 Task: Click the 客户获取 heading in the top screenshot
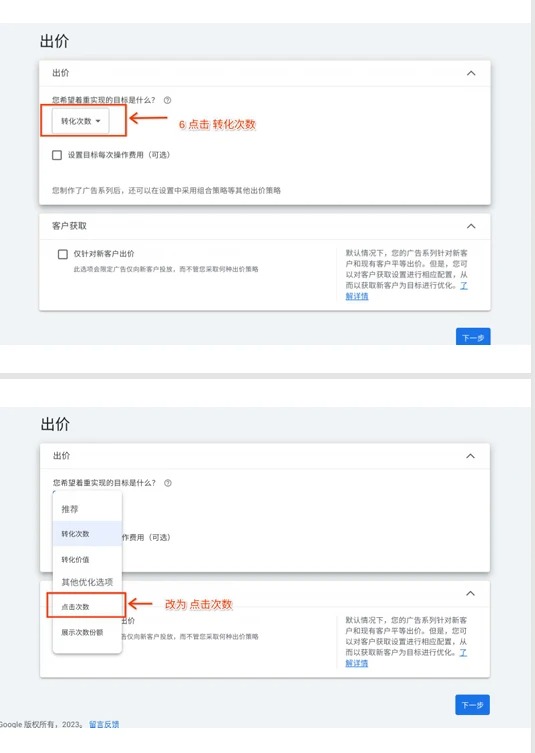pyautogui.click(x=70, y=226)
